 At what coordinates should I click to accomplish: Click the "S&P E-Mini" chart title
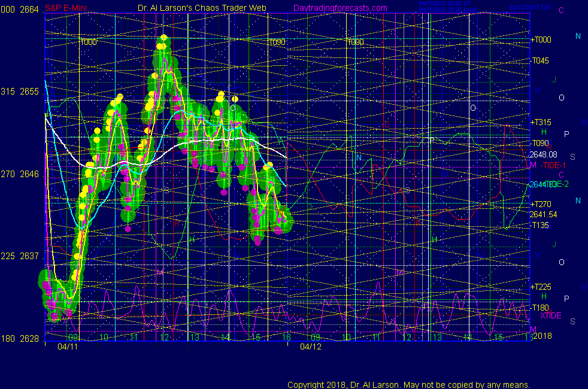coord(66,8)
